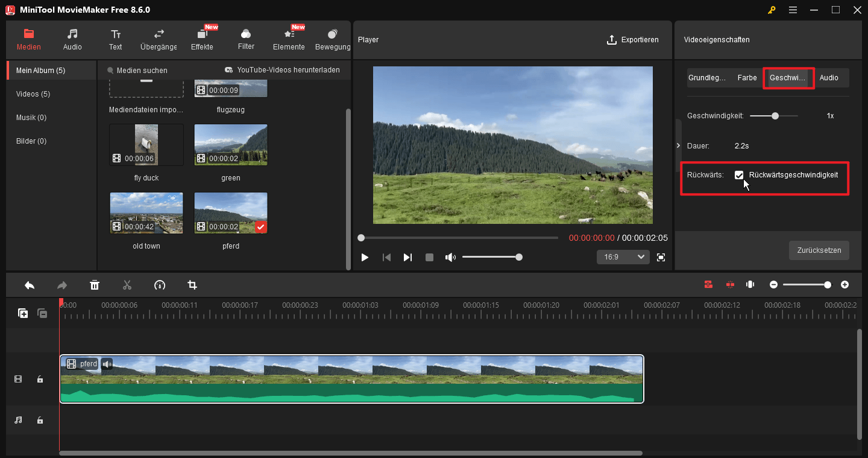This screenshot has width=868, height=458.
Task: Delete the selected clip with the trash icon
Action: [x=95, y=284]
